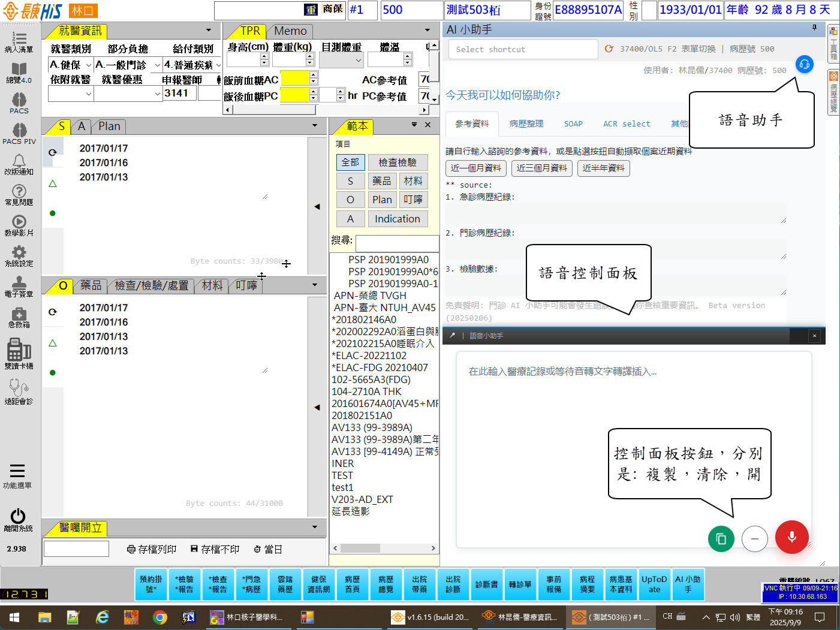This screenshot has height=630, width=840.
Task: Expand the 部分負擔 combo box
Action: coord(128,65)
